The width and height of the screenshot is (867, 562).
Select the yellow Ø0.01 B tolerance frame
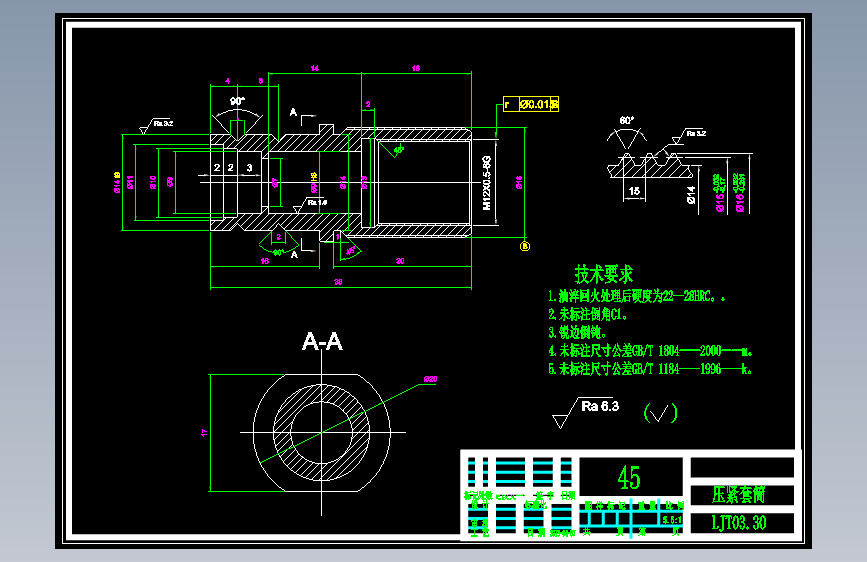click(531, 104)
